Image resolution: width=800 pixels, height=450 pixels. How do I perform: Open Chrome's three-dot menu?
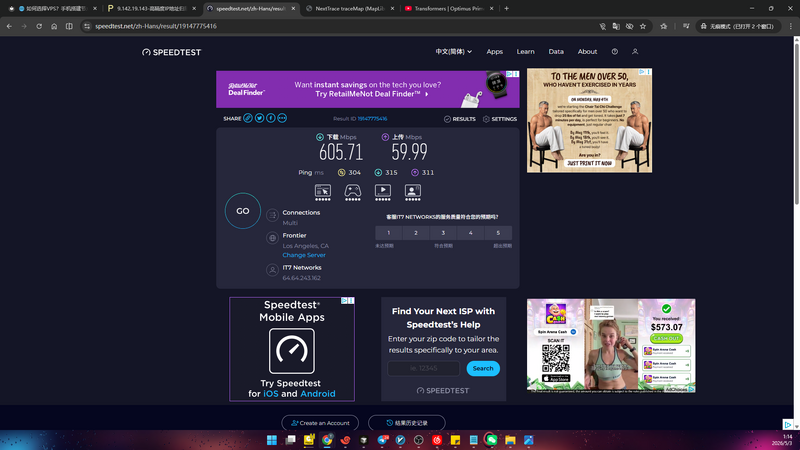(791, 26)
